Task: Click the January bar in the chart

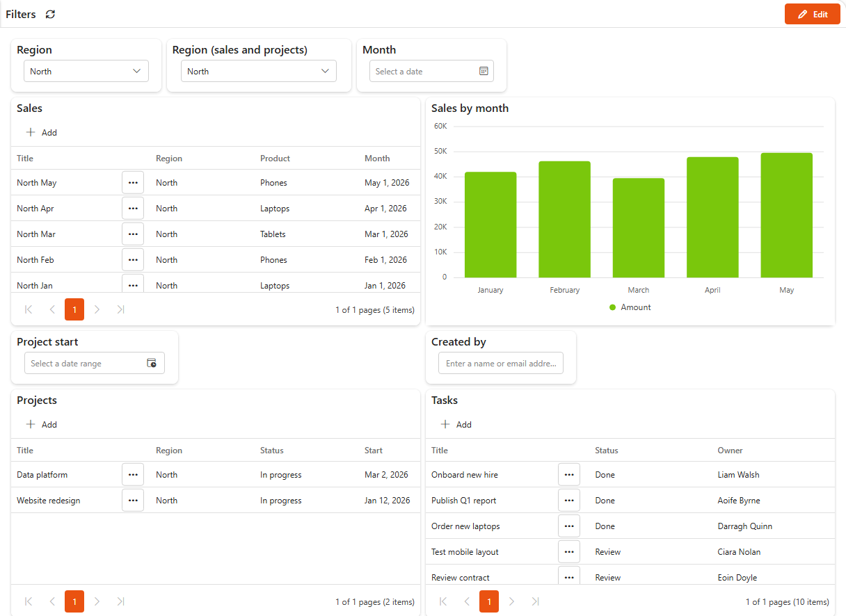Action: pyautogui.click(x=490, y=225)
